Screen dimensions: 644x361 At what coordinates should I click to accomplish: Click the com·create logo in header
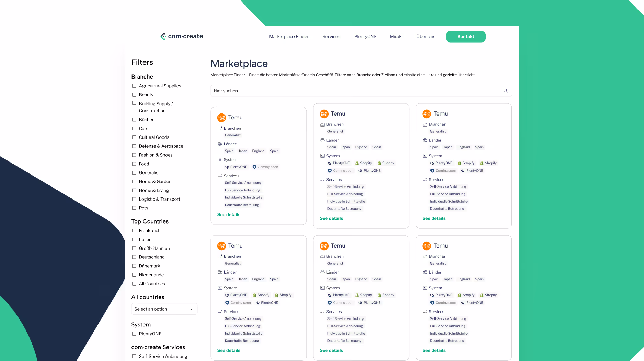[182, 36]
